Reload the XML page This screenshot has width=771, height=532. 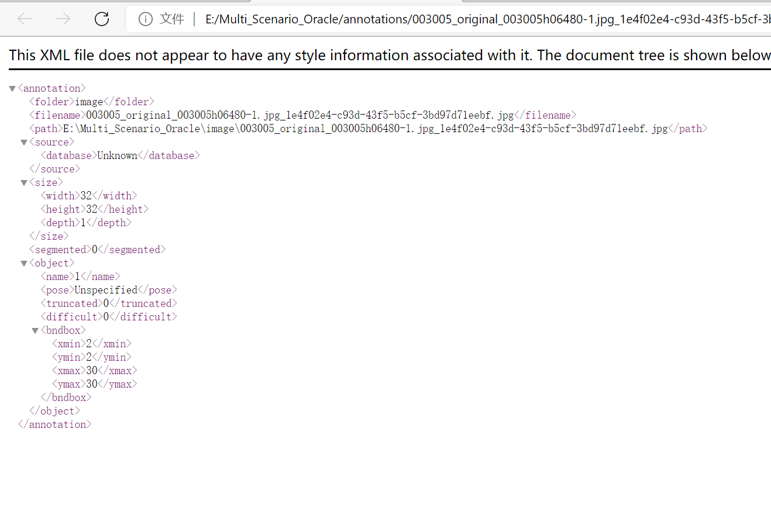point(101,19)
